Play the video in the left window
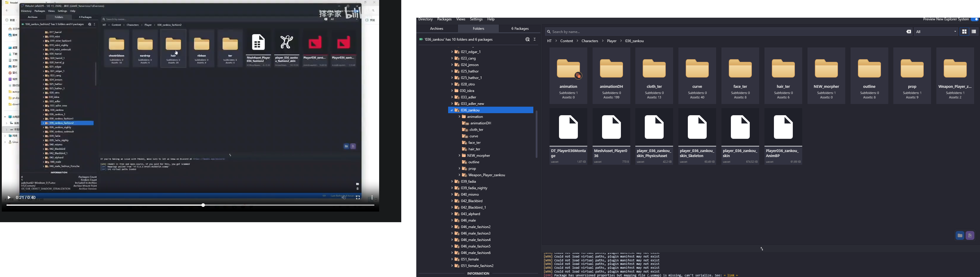 9,198
